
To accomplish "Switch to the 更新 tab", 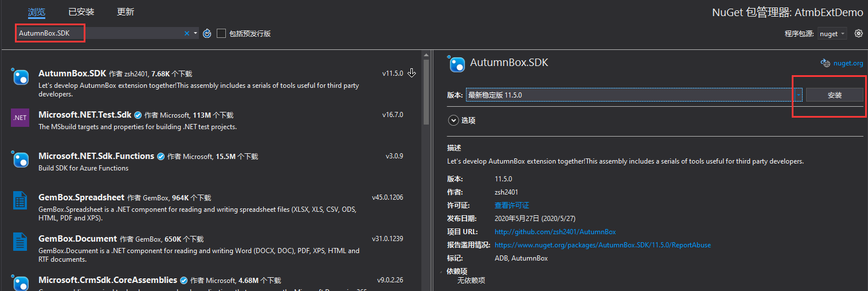I will point(126,12).
